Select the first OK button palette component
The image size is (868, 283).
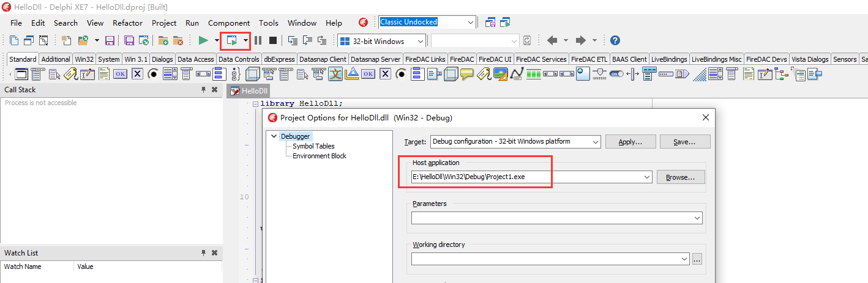tap(120, 74)
